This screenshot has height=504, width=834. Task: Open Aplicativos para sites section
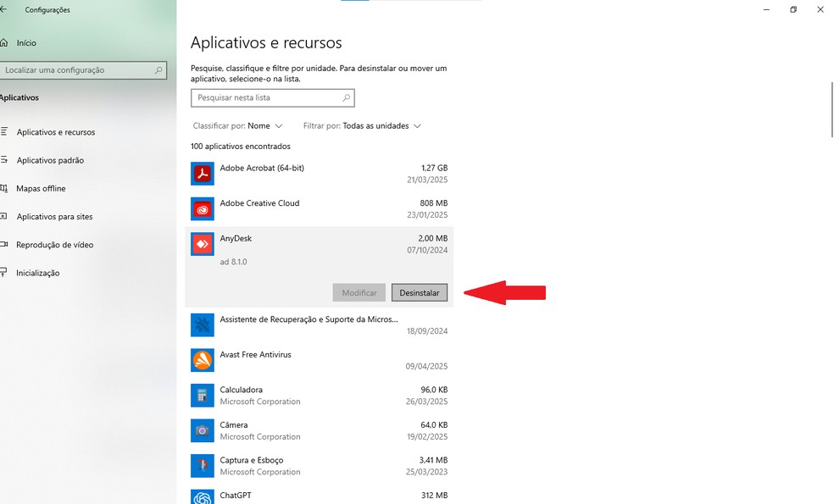coord(54,216)
